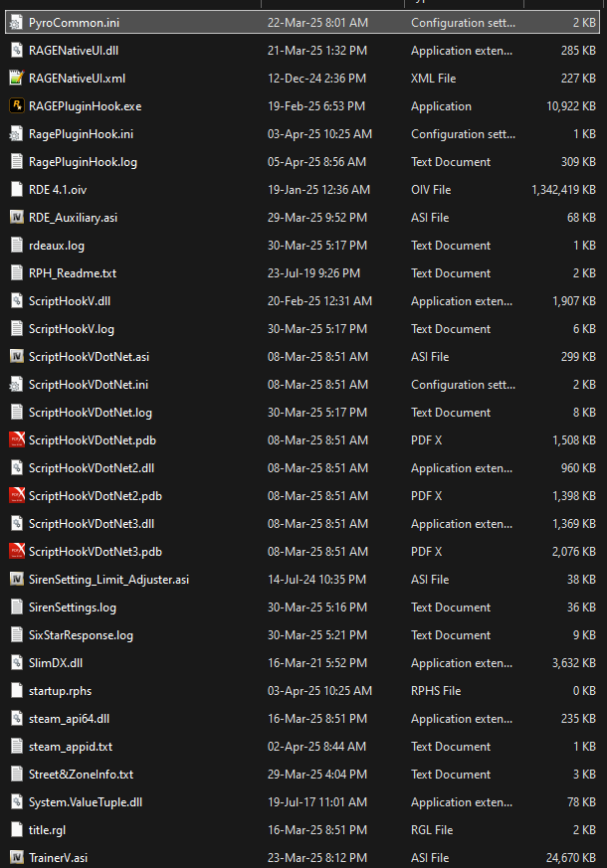This screenshot has height=868, width=607.
Task: Click the RagePluginHook.log document icon
Action: [x=17, y=162]
